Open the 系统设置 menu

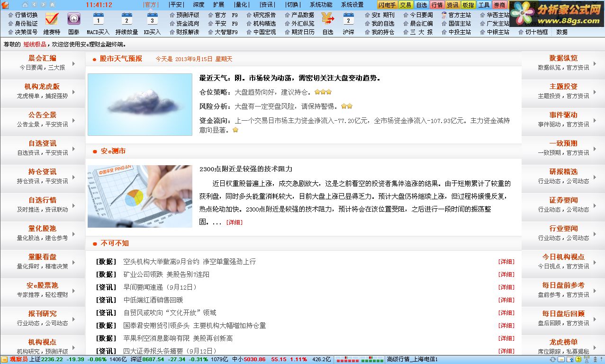point(352,5)
